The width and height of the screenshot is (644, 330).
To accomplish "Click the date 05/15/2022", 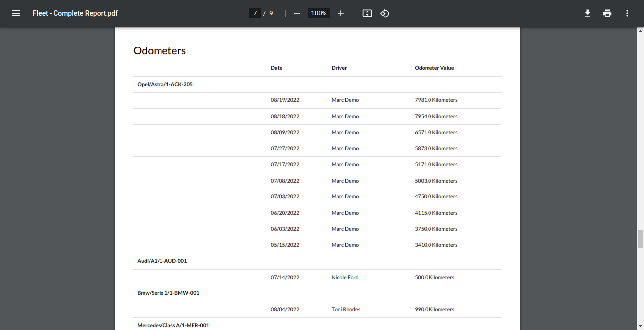I will (x=285, y=245).
